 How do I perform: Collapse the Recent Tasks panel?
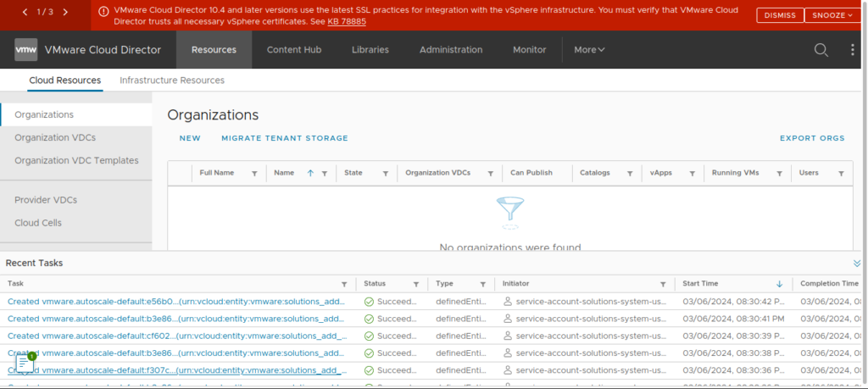pos(856,264)
